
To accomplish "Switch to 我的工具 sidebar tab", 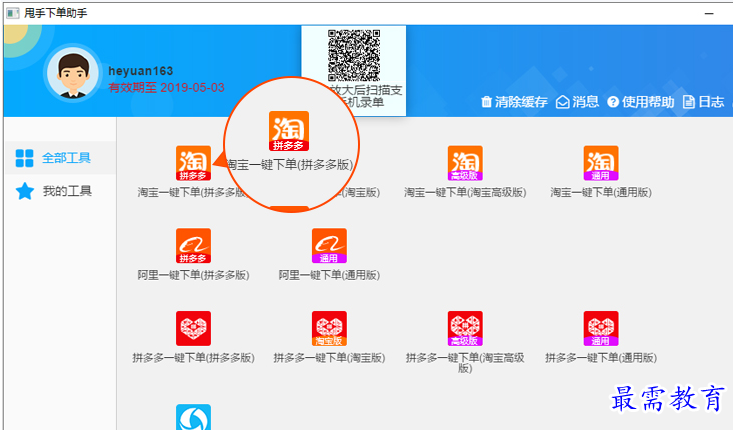I will pyautogui.click(x=60, y=191).
